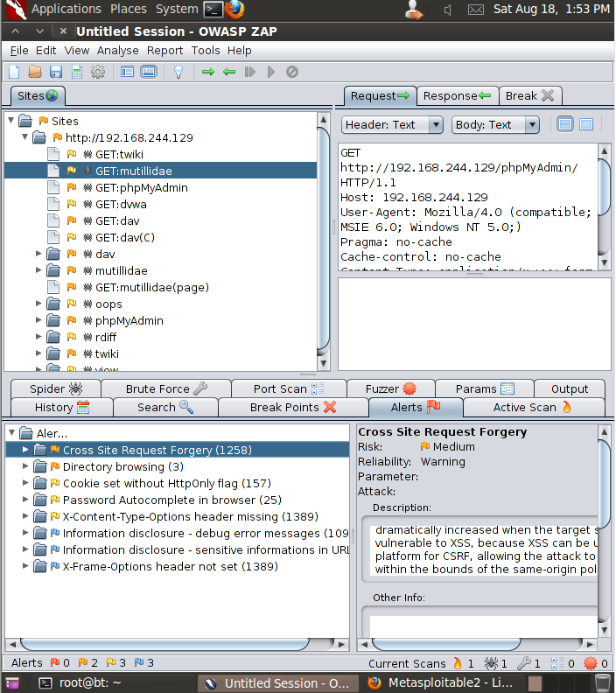616x693 pixels.
Task: Select GET:dvwa in the Sites tree
Action: [121, 204]
